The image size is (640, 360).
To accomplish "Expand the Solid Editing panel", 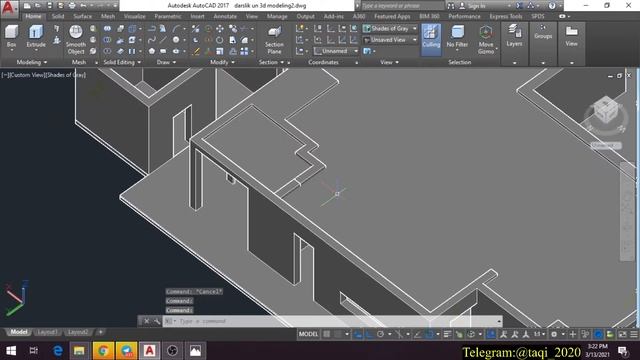I will [122, 62].
